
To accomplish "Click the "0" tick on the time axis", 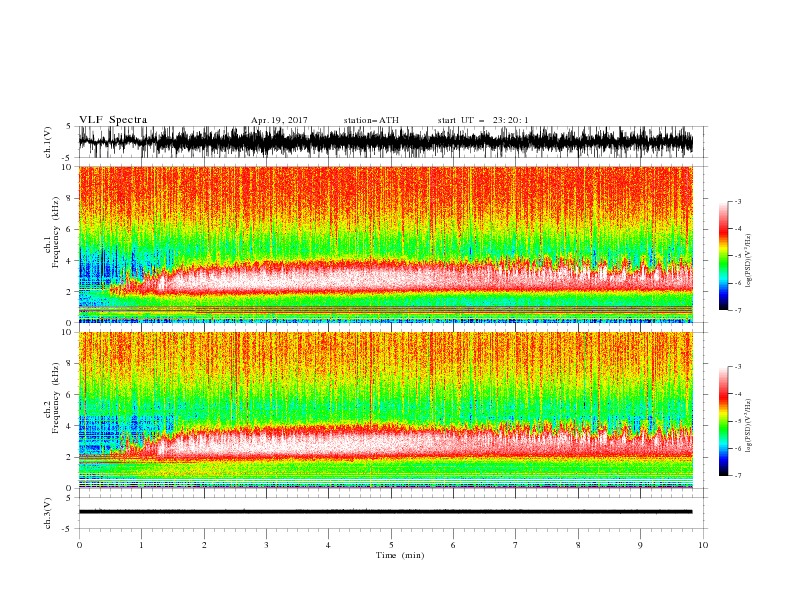I will click(x=79, y=545).
